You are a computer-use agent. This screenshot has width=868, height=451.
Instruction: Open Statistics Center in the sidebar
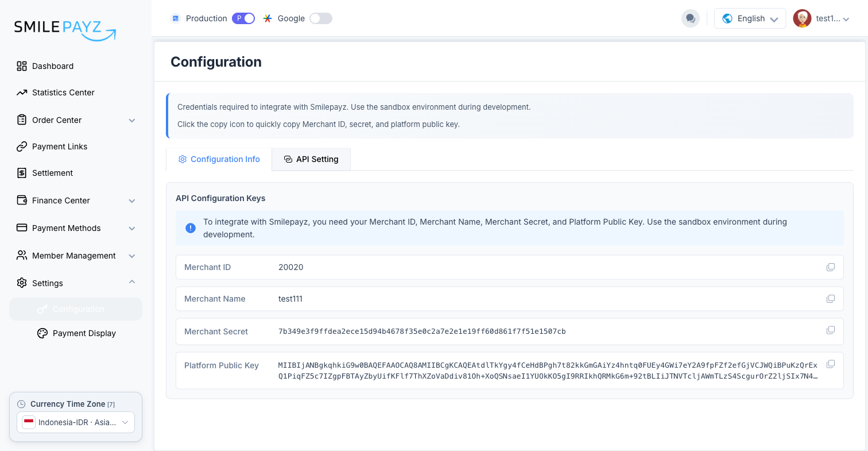coord(76,92)
